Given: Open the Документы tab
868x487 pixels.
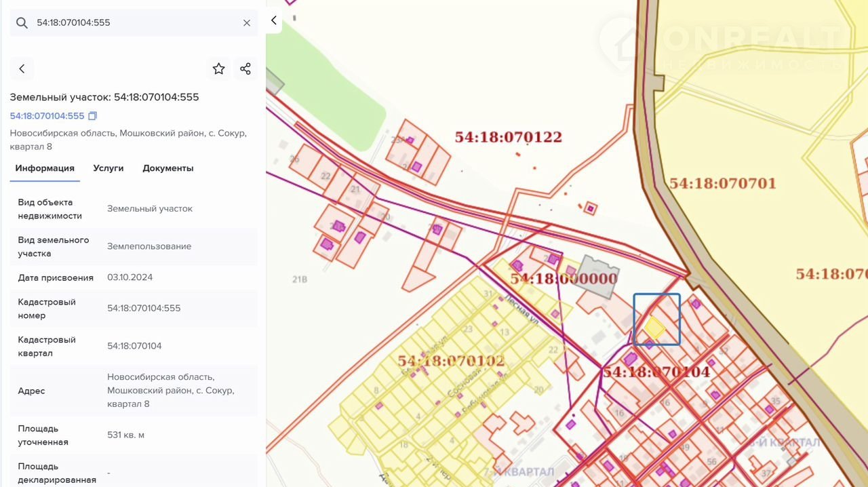Looking at the screenshot, I should tap(167, 168).
